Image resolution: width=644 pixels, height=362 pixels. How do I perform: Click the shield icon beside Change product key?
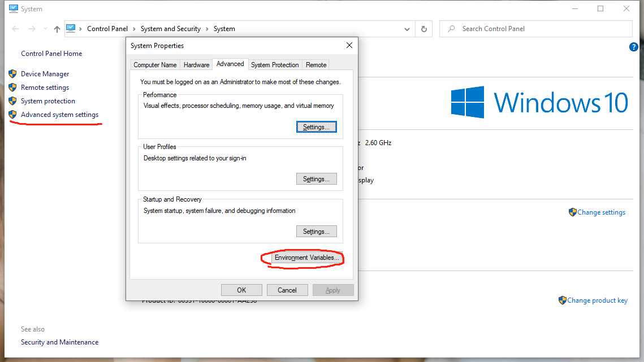tap(562, 300)
